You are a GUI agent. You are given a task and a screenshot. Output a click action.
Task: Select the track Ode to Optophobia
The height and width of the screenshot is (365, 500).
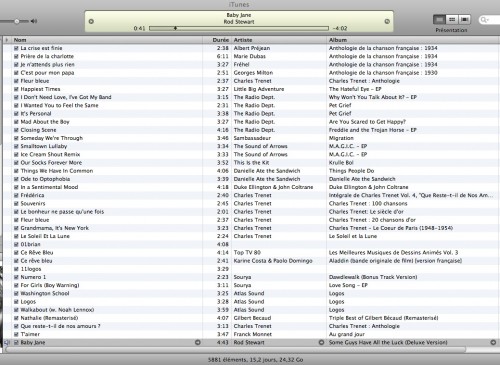45,179
